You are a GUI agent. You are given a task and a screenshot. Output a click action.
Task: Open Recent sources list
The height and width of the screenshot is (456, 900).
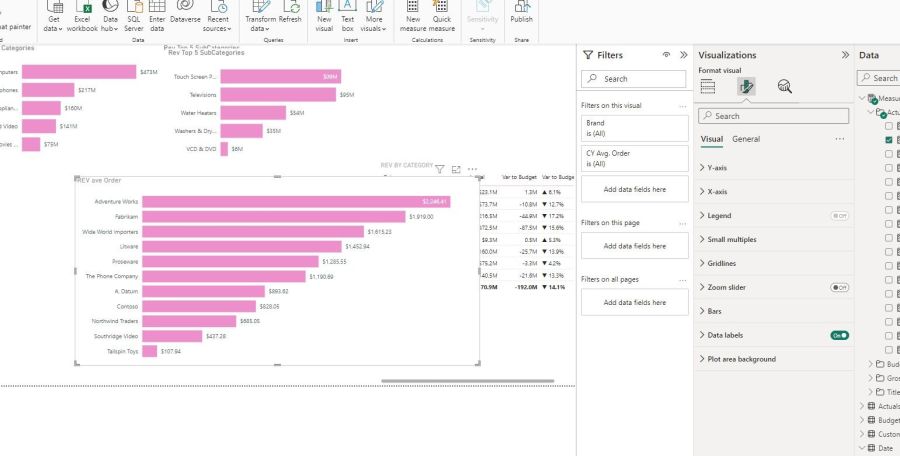pos(218,16)
